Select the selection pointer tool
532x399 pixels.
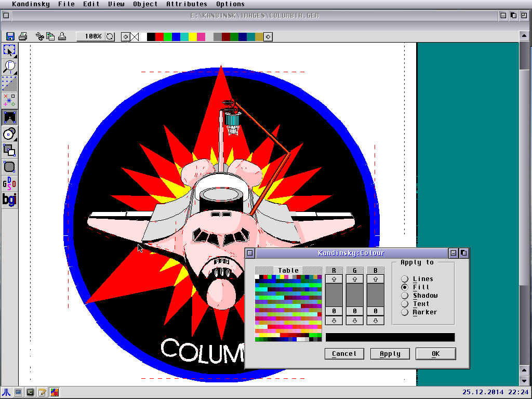9,51
